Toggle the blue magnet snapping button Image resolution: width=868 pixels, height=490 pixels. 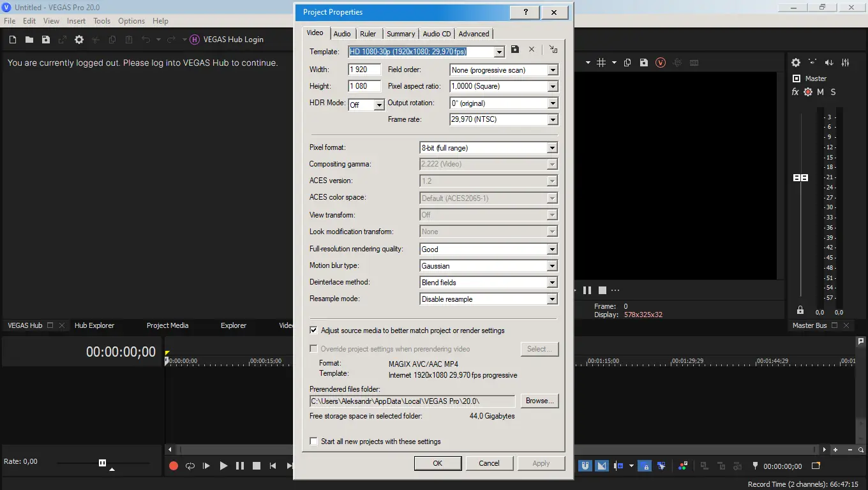(x=585, y=466)
